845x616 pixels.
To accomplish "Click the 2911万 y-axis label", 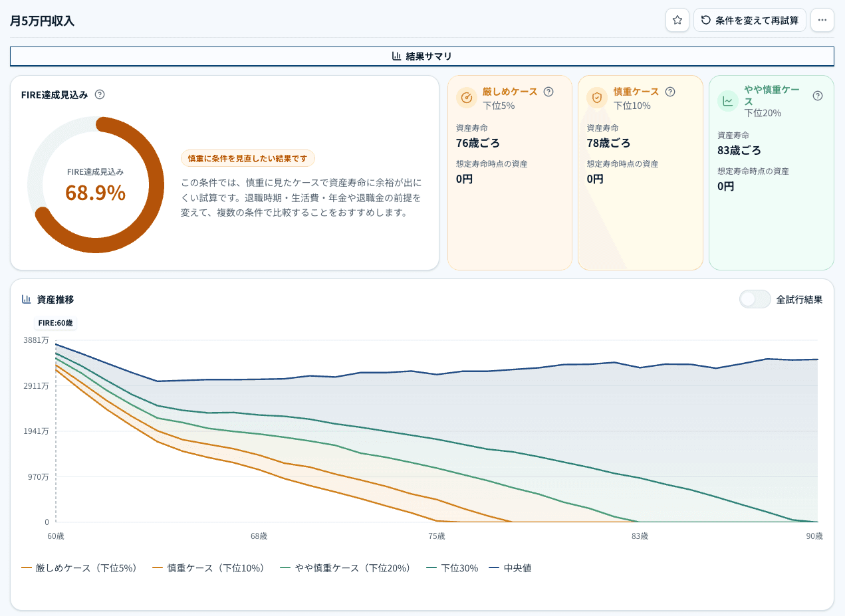I will (x=36, y=385).
